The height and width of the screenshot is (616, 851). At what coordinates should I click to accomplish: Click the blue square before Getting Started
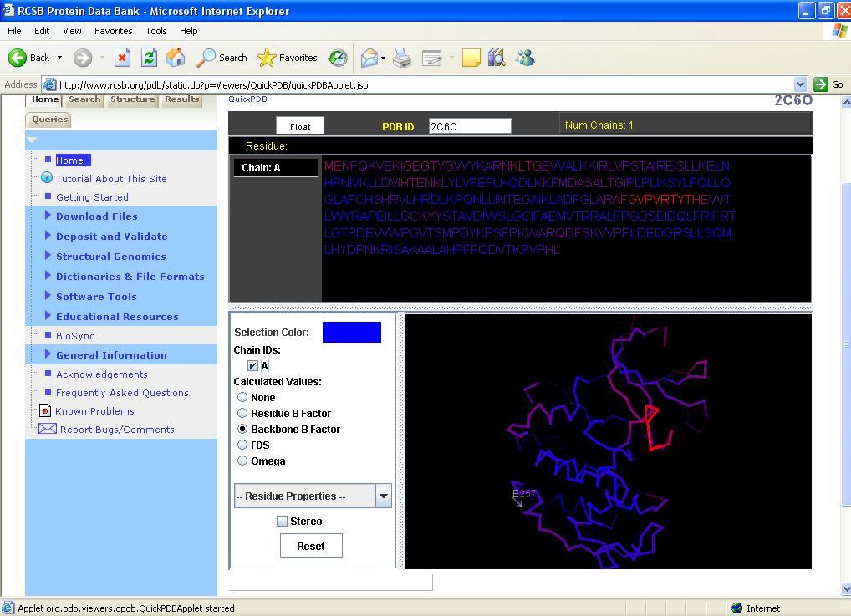tap(48, 196)
